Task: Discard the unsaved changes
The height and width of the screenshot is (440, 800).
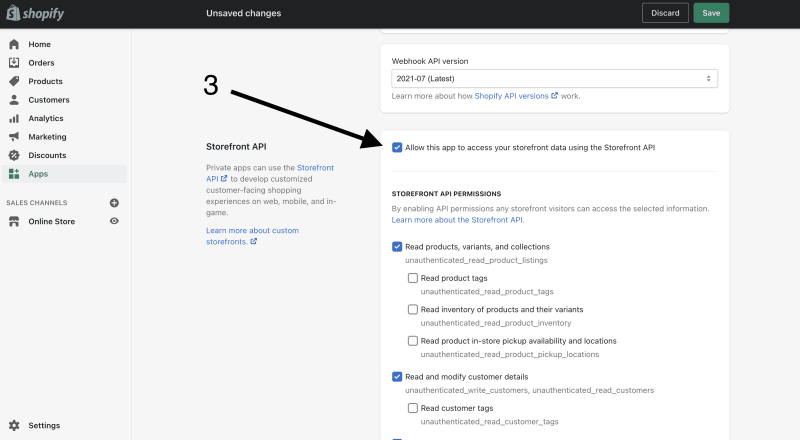Action: pyautogui.click(x=665, y=13)
